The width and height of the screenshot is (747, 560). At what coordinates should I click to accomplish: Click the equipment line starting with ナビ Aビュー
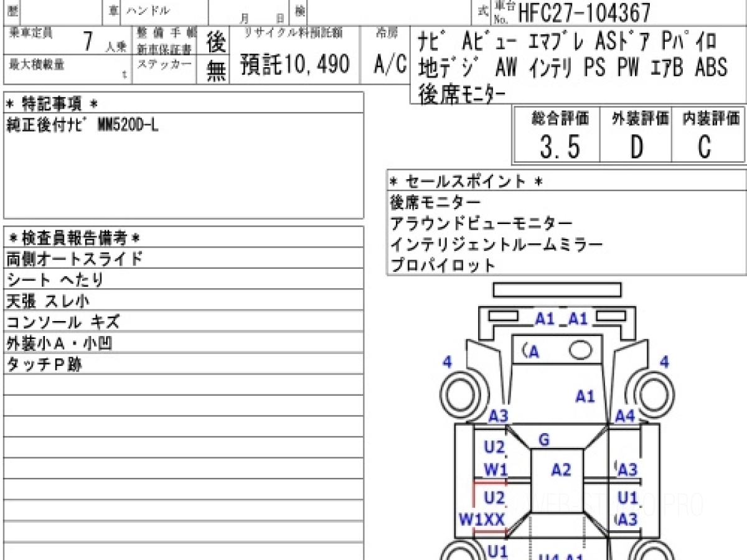(x=568, y=42)
